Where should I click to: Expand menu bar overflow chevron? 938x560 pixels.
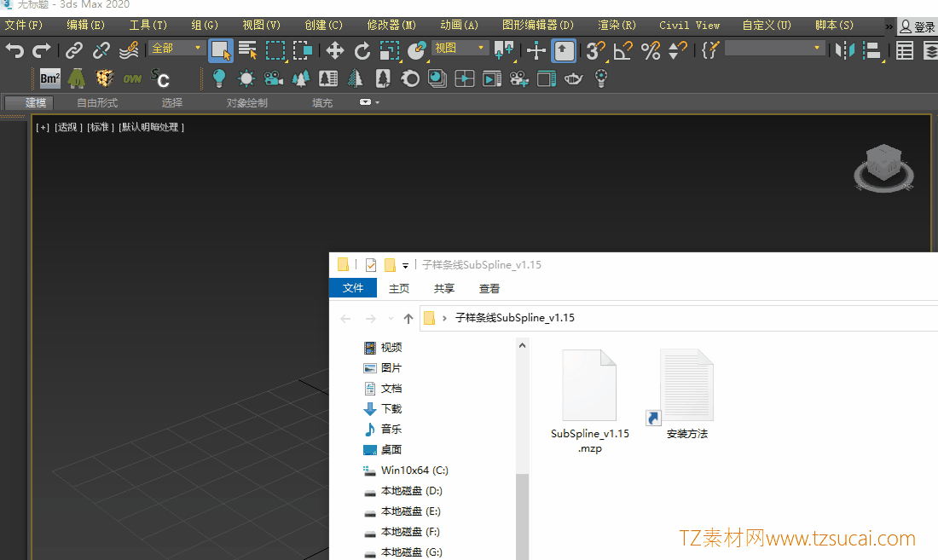[889, 26]
